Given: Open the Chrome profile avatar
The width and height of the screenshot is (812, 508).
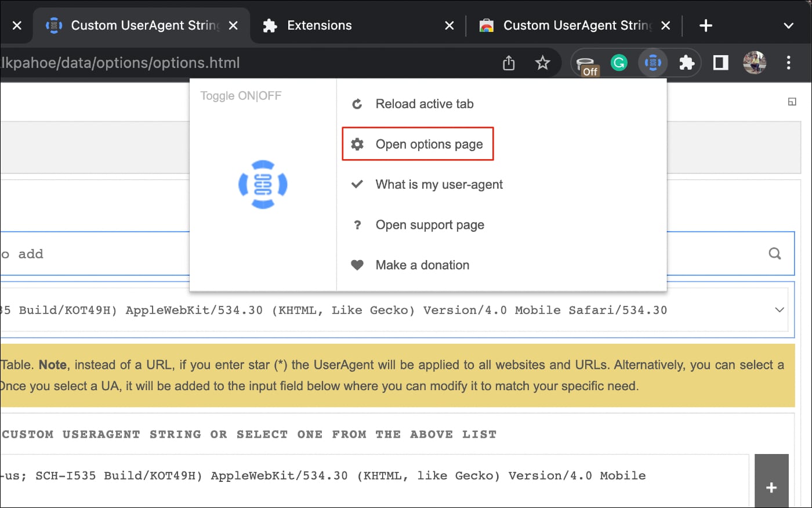Looking at the screenshot, I should tap(755, 63).
